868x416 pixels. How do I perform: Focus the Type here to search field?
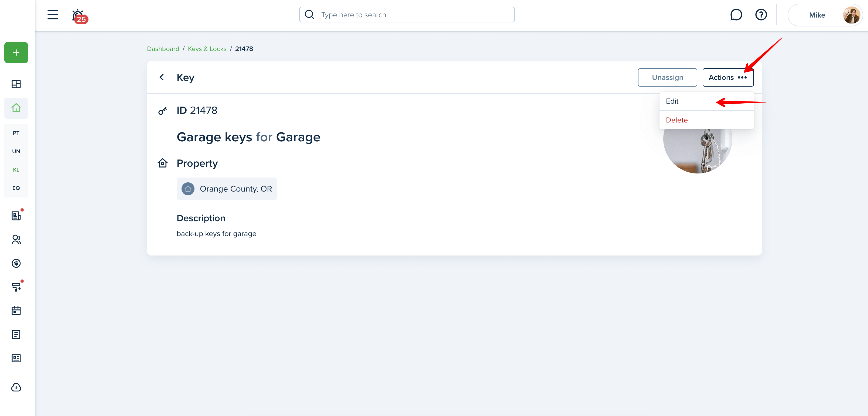(x=407, y=15)
